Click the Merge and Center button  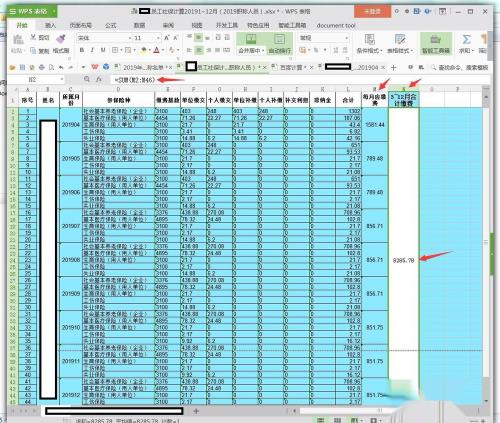[x=251, y=44]
